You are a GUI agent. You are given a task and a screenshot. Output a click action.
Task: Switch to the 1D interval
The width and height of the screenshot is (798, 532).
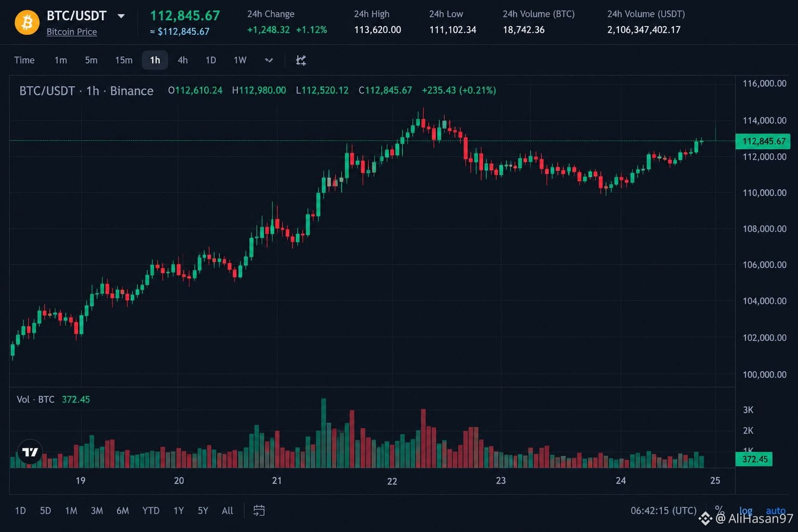(x=210, y=60)
